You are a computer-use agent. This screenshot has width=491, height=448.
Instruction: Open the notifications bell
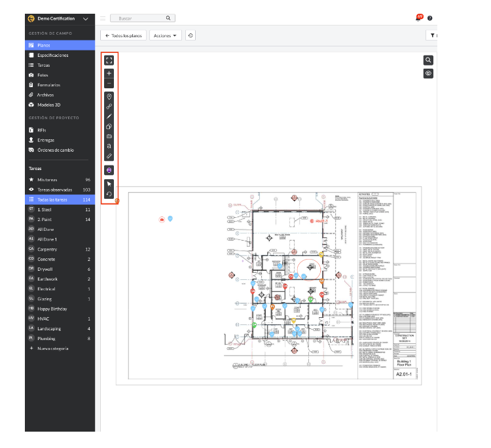pyautogui.click(x=418, y=18)
